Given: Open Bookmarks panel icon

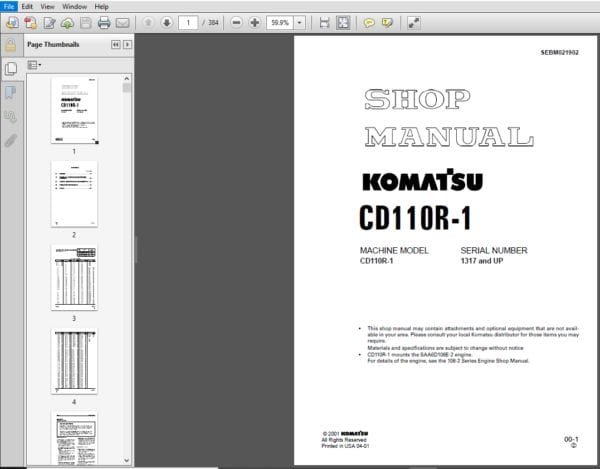Looking at the screenshot, I should [11, 92].
